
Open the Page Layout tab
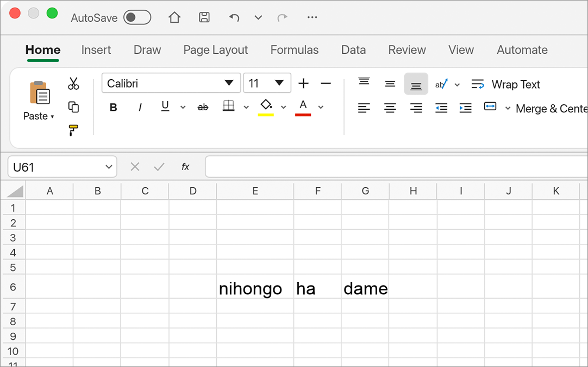click(216, 50)
